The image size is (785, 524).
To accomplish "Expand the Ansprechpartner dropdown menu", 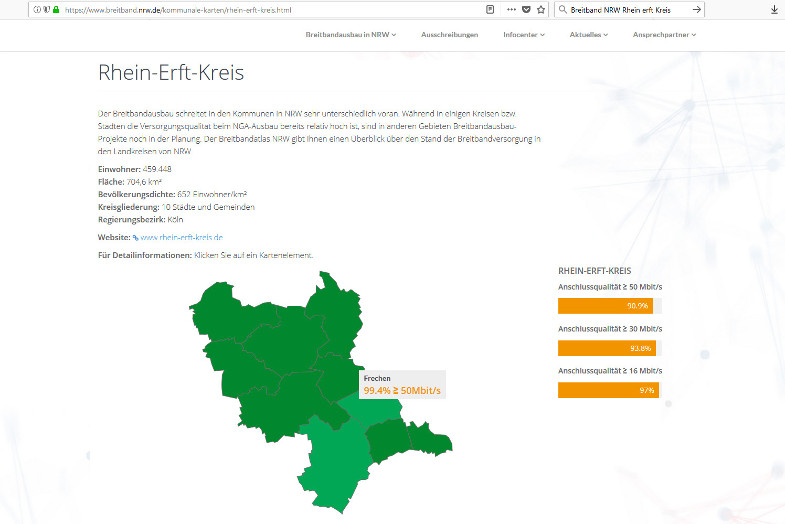I will [x=664, y=35].
